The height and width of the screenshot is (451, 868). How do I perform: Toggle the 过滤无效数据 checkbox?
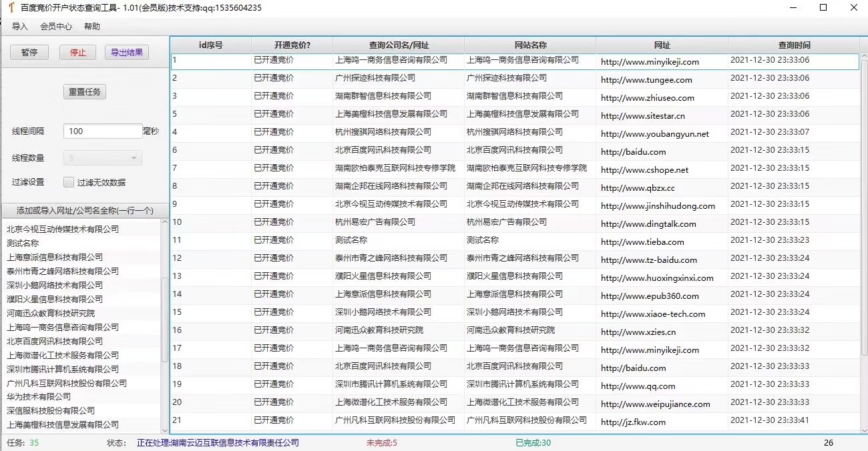point(69,182)
